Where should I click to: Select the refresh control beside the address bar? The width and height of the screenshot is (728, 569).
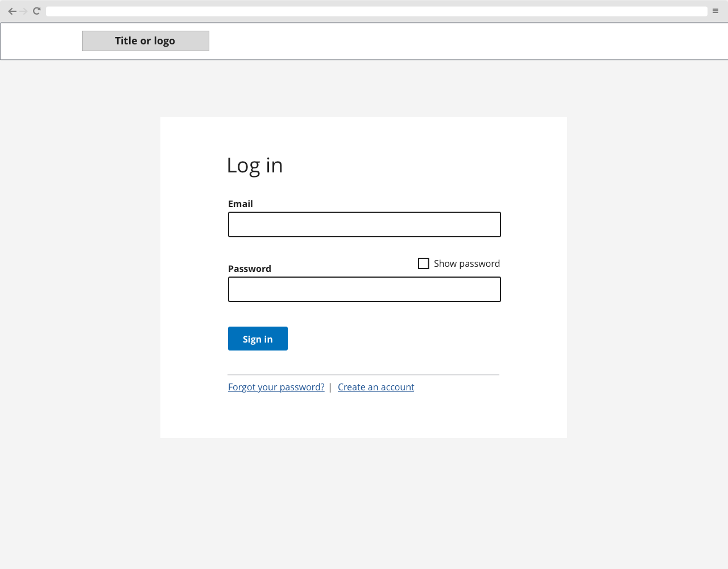(x=36, y=11)
